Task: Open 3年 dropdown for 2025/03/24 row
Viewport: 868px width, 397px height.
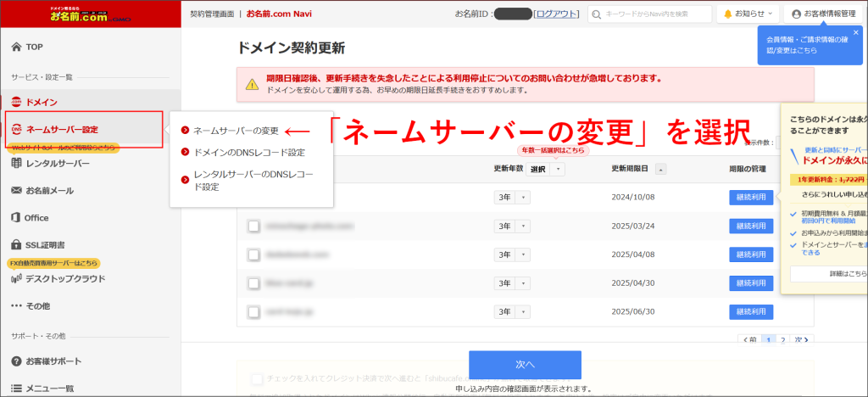Action: pyautogui.click(x=512, y=226)
